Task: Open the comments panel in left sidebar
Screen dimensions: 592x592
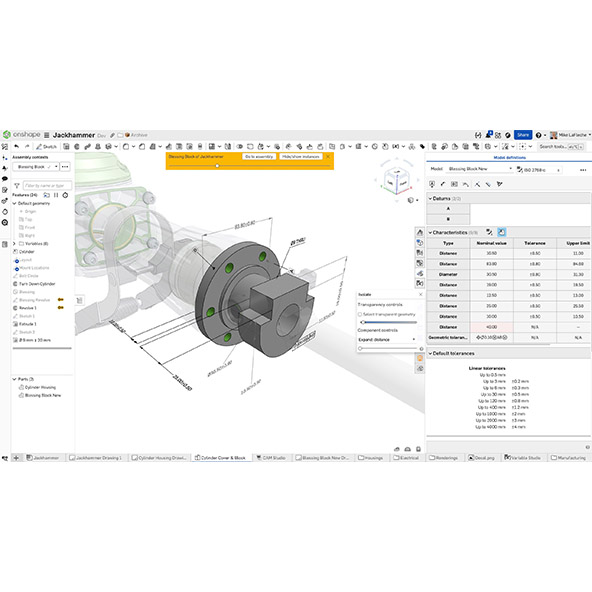Action: (x=5, y=179)
